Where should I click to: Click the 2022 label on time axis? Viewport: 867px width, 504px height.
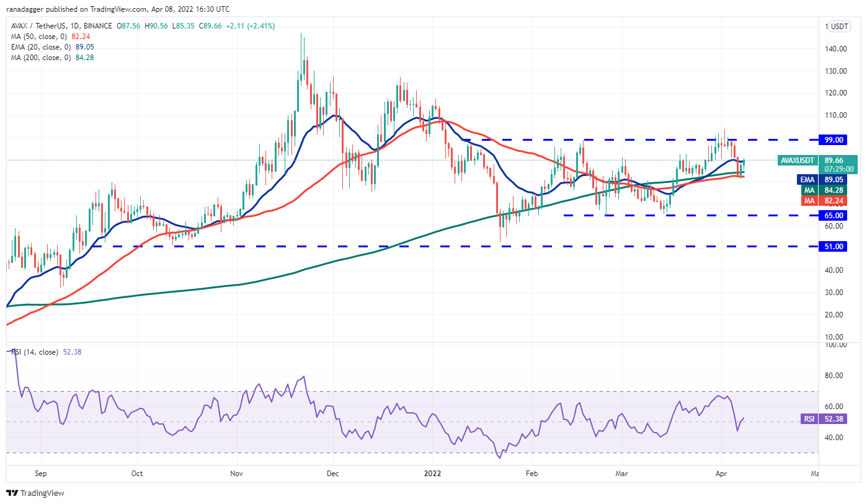click(x=432, y=473)
